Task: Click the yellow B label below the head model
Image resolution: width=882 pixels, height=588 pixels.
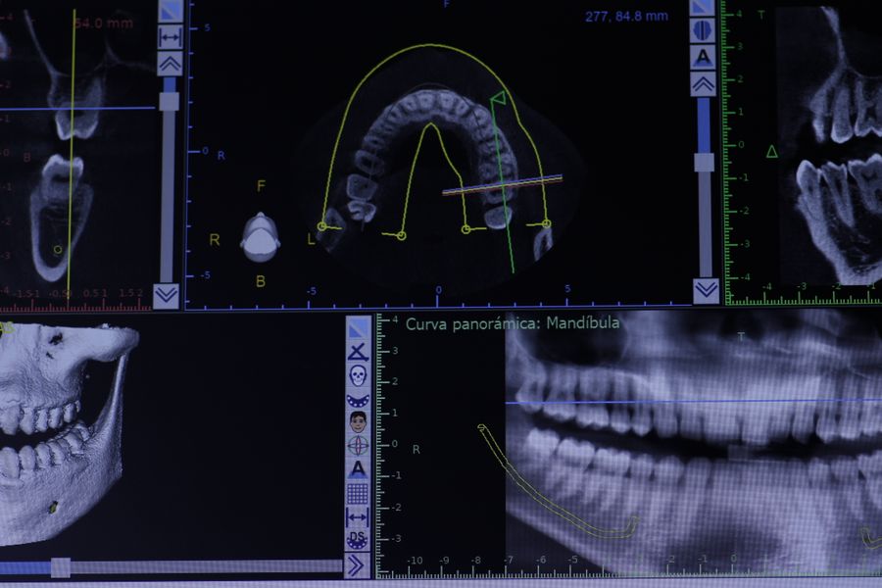Action: tap(261, 281)
